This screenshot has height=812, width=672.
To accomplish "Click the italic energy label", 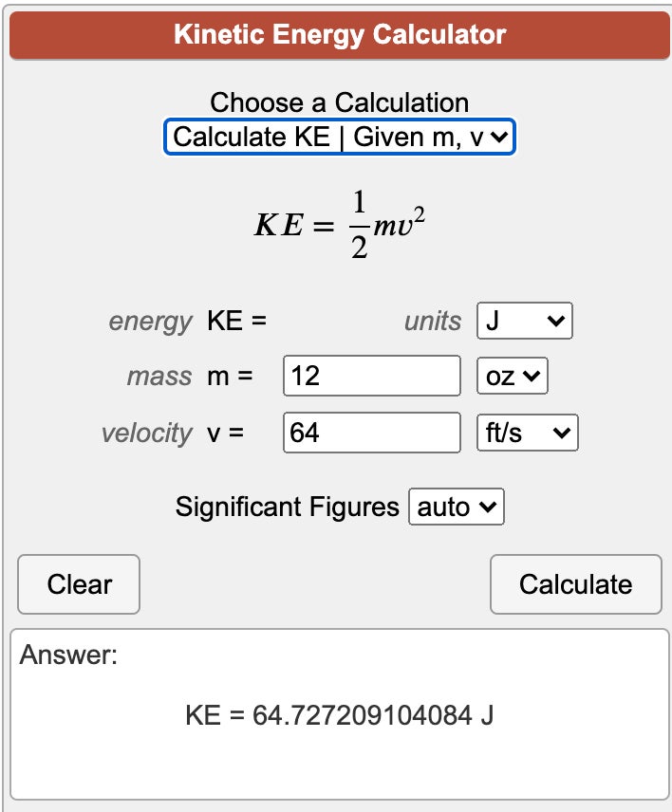I will point(150,321).
